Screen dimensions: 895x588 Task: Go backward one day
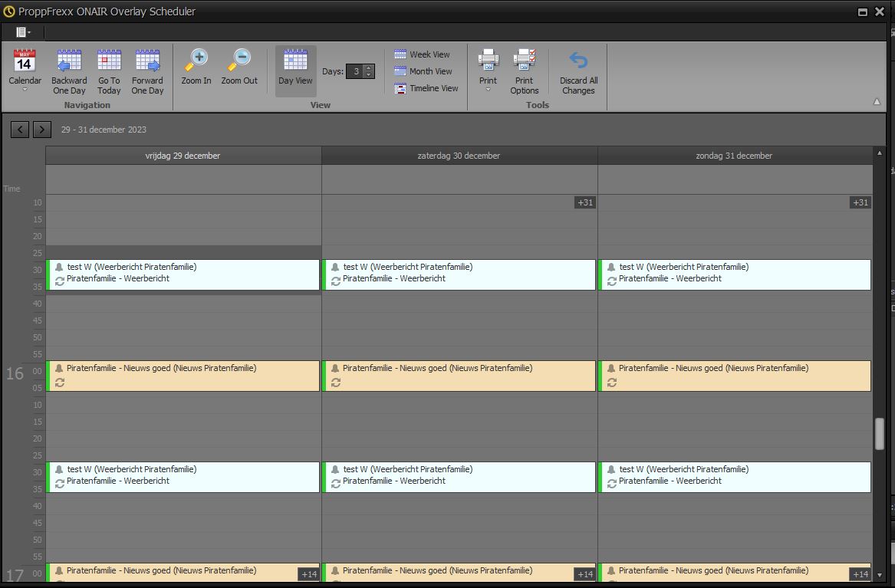(69, 71)
